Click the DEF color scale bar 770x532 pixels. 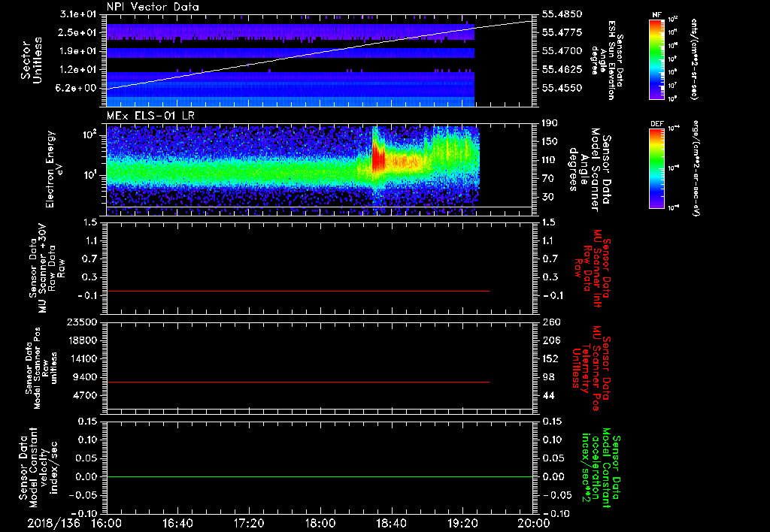(x=656, y=168)
